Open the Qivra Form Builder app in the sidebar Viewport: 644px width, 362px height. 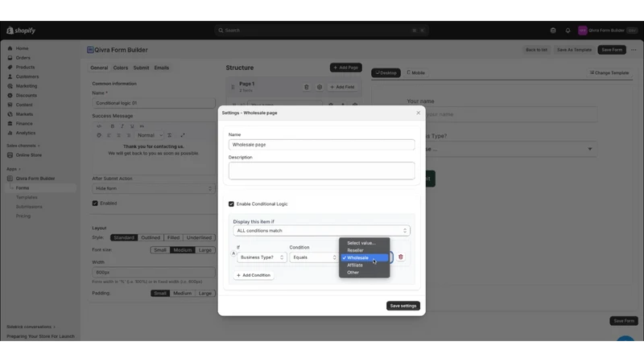pos(35,179)
